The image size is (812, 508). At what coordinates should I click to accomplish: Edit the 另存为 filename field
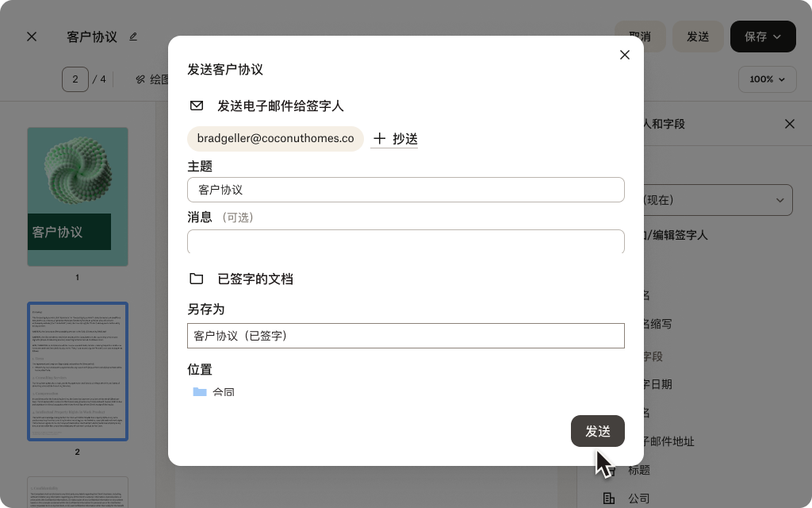coord(405,336)
